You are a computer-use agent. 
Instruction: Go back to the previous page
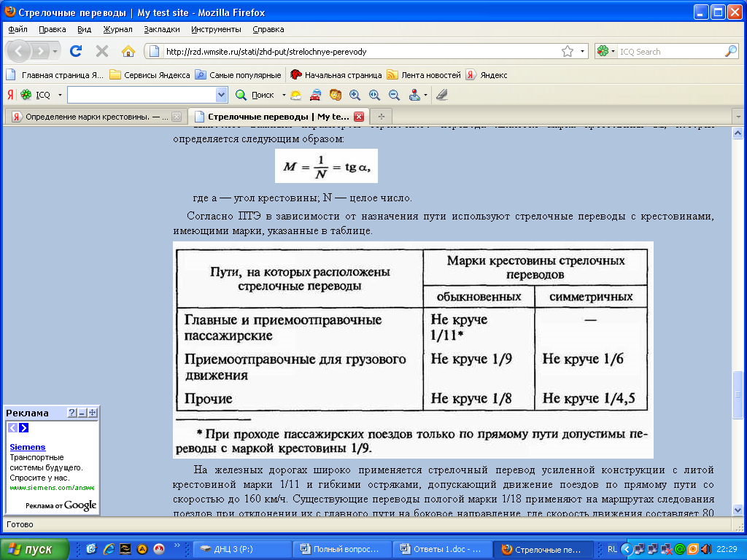coord(19,51)
